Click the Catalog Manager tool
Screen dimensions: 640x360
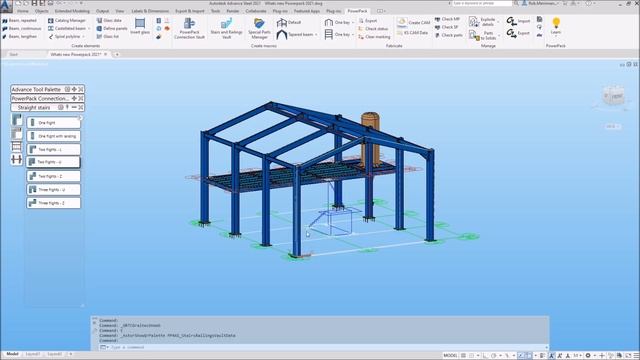tap(67, 20)
